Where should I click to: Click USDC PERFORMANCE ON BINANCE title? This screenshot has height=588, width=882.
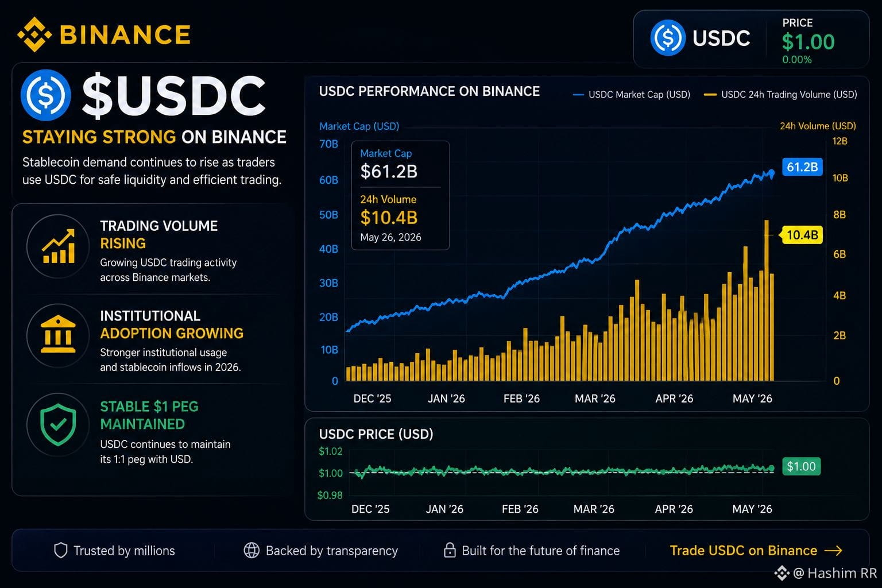point(429,91)
